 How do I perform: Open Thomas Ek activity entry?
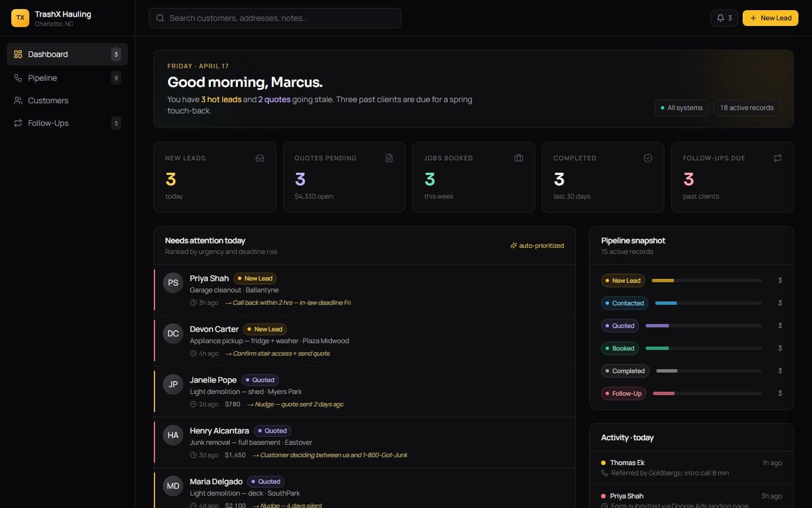(x=691, y=468)
